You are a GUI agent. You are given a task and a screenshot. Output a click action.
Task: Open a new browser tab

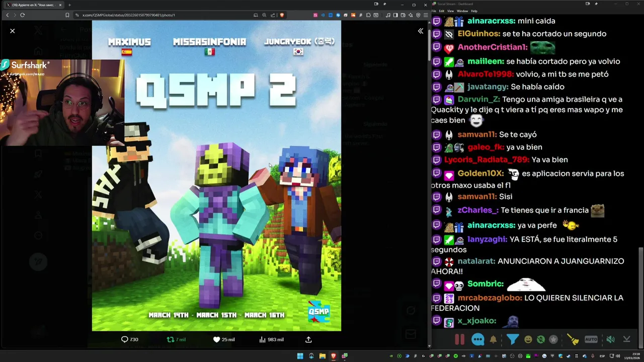pos(69,5)
